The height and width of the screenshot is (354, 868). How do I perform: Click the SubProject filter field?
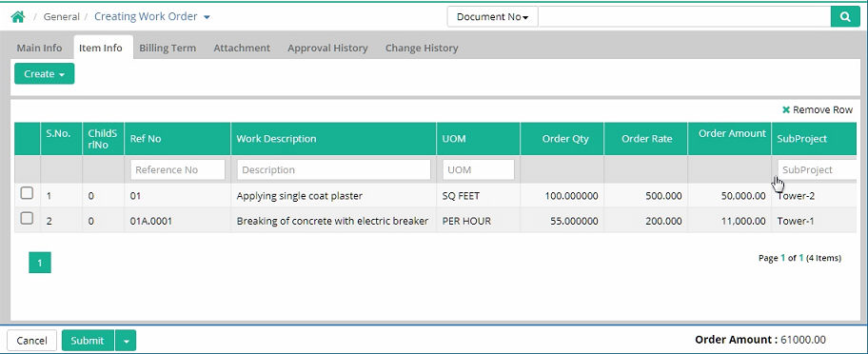pyautogui.click(x=817, y=169)
